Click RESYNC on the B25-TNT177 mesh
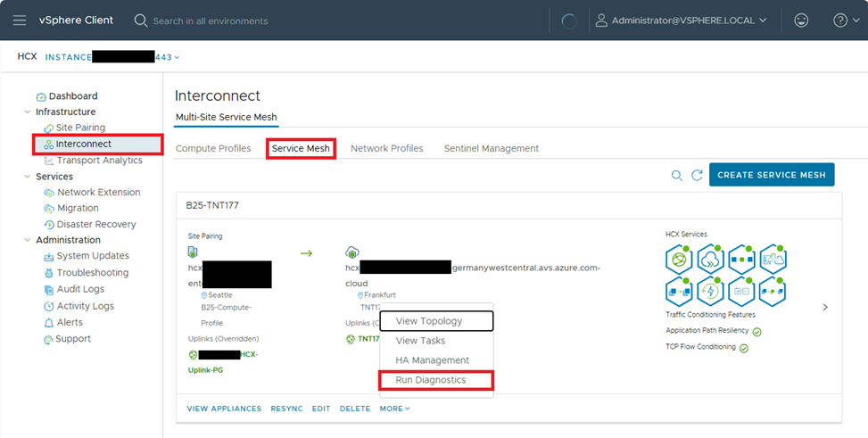868x438 pixels. tap(286, 409)
